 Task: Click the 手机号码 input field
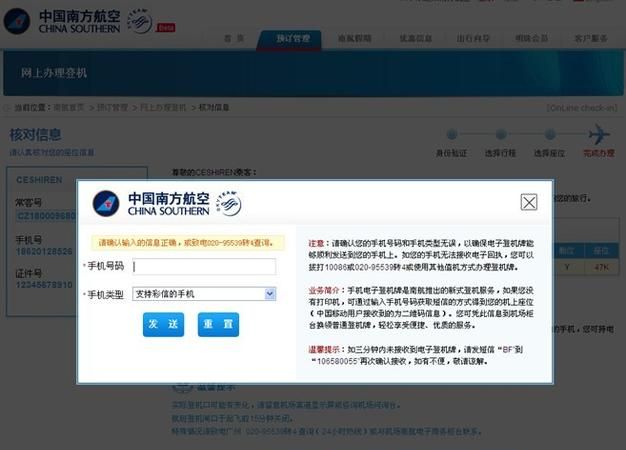tap(204, 267)
